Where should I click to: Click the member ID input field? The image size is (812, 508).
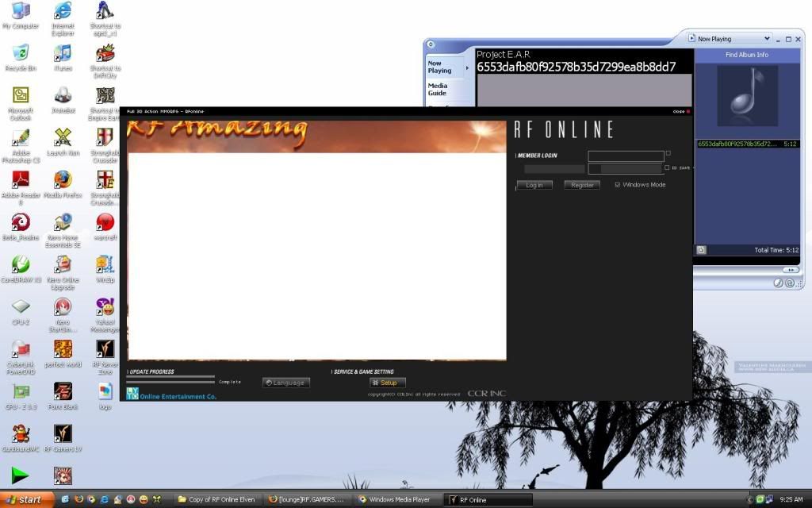pos(626,156)
